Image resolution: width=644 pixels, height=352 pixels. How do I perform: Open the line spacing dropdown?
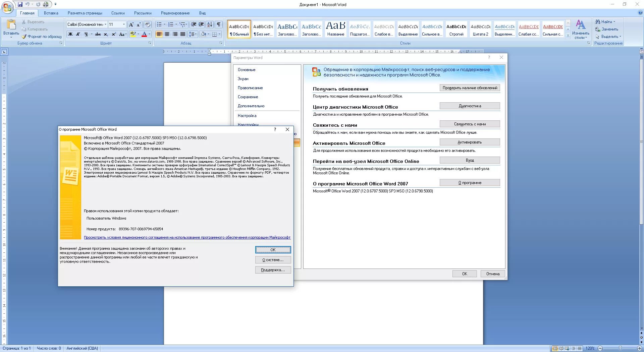tap(193, 34)
